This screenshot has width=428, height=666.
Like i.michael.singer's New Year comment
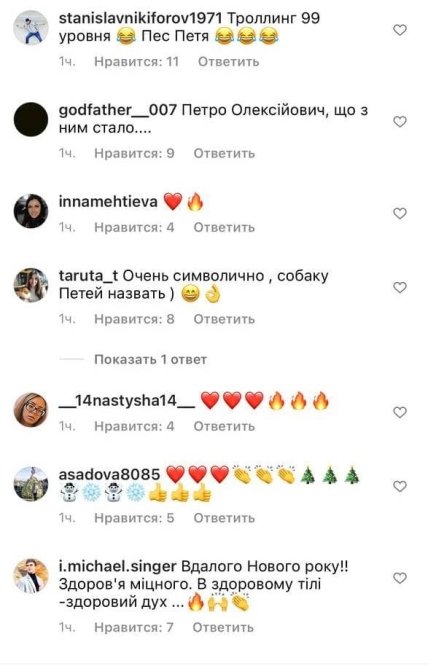(400, 578)
